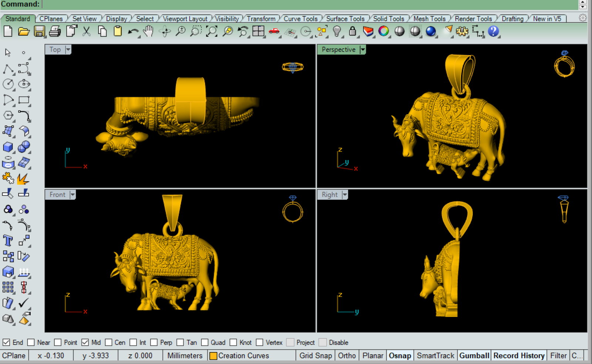Click the Save file icon

pyautogui.click(x=39, y=31)
